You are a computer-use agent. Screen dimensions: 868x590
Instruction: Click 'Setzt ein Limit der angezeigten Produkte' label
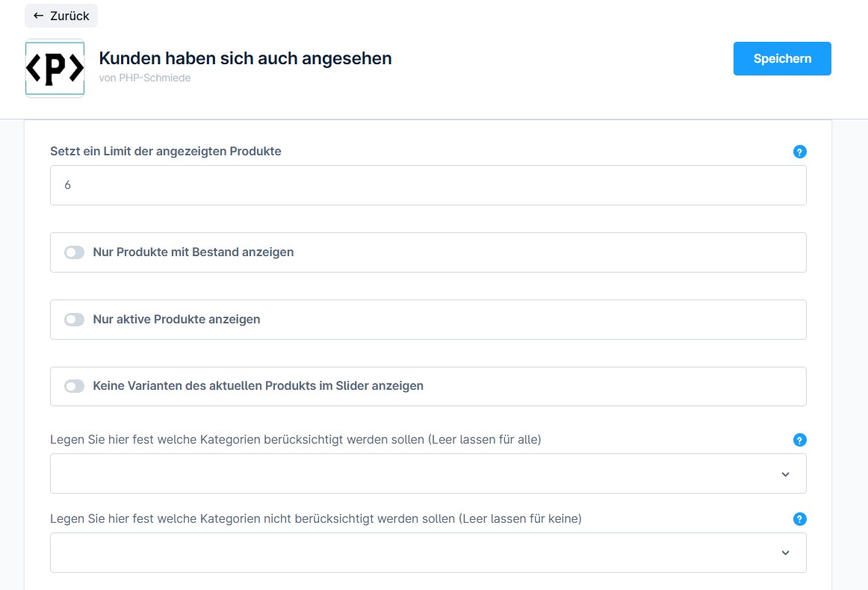point(165,151)
